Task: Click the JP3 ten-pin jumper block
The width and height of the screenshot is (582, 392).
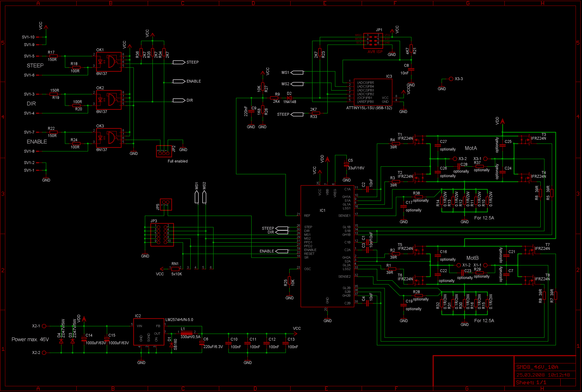Action: click(x=162, y=235)
